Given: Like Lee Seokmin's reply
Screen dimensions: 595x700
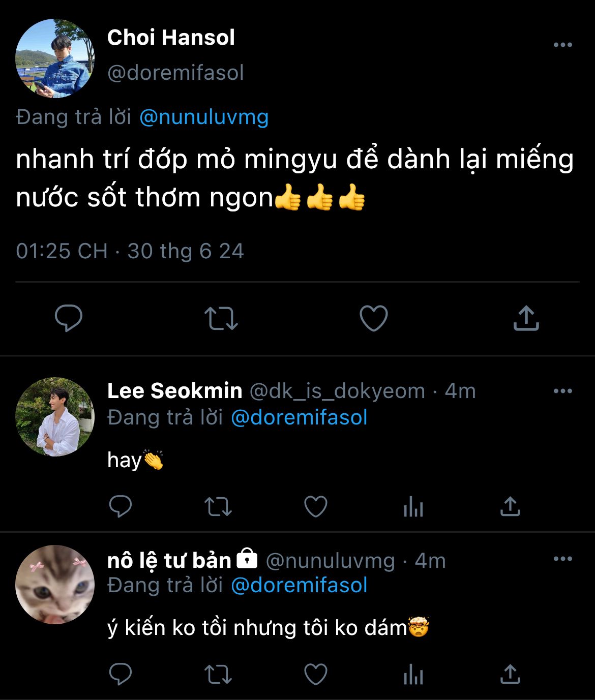Looking at the screenshot, I should click(315, 506).
